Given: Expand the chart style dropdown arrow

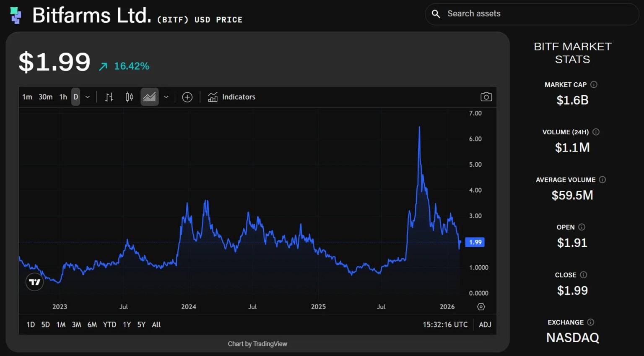Looking at the screenshot, I should [166, 97].
